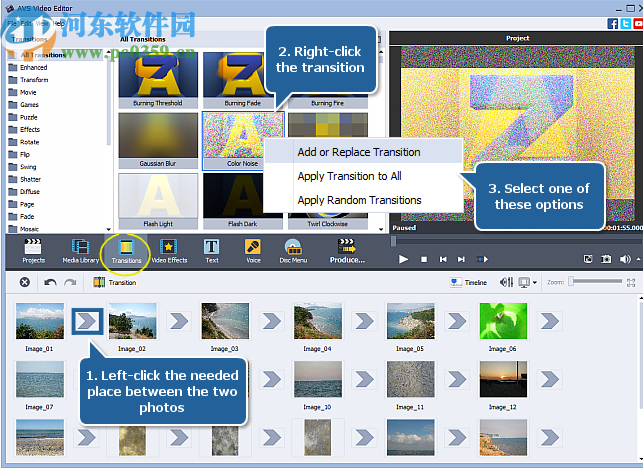
Task: Select Image_12 sunset thumbnail in storyboard
Action: pos(503,379)
